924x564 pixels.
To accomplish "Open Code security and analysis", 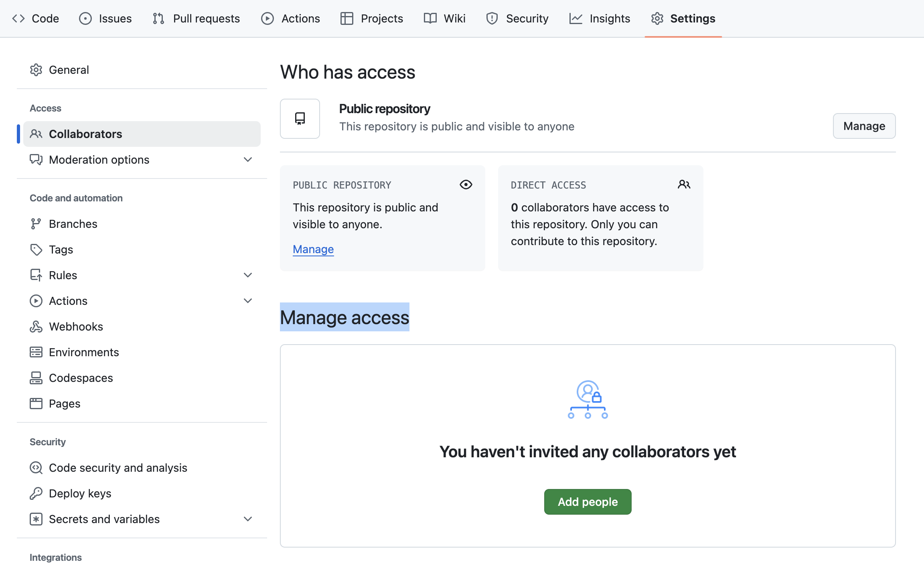I will point(118,468).
